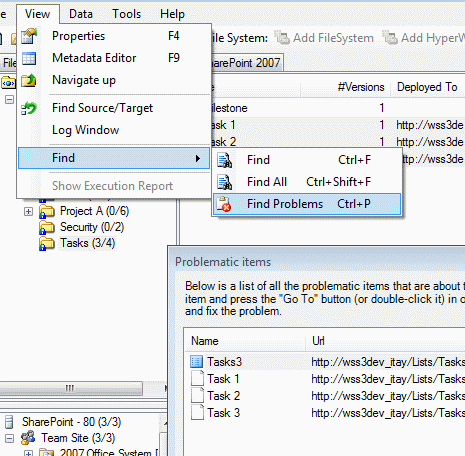Click the Navigate up folder icon

click(x=29, y=80)
